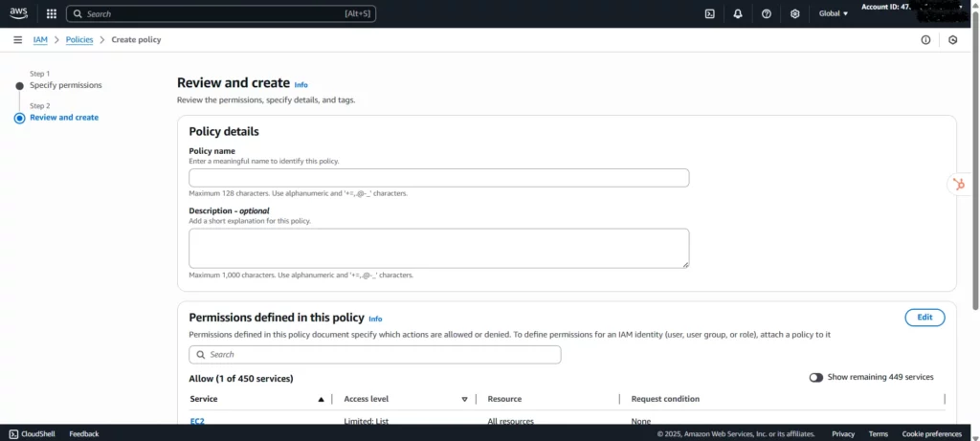
Task: Navigate to the Policies breadcrumb
Action: 79,40
